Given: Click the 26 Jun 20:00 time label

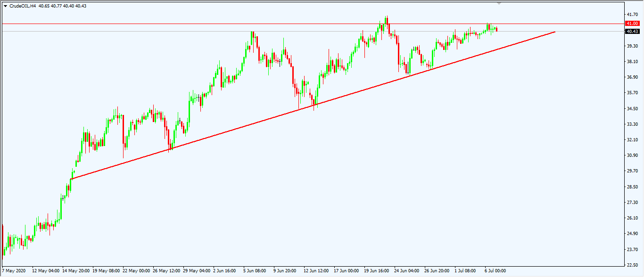Looking at the screenshot, I should (x=438, y=271).
